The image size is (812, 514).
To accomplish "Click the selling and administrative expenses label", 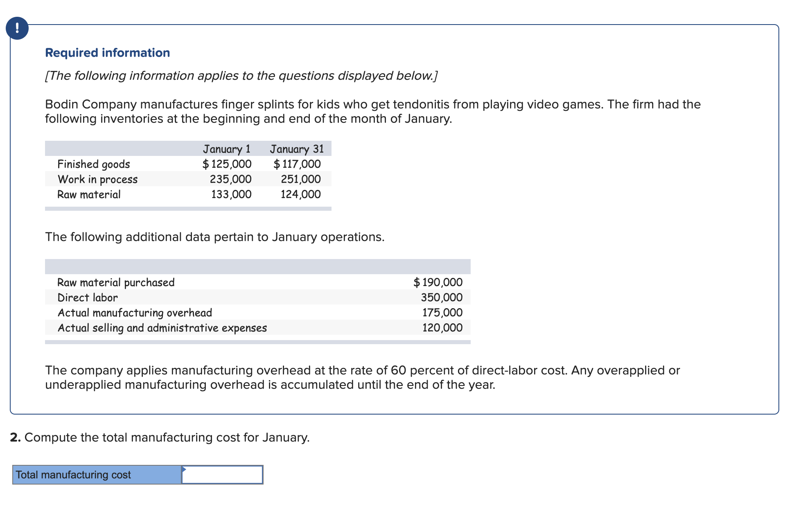I will tap(162, 328).
